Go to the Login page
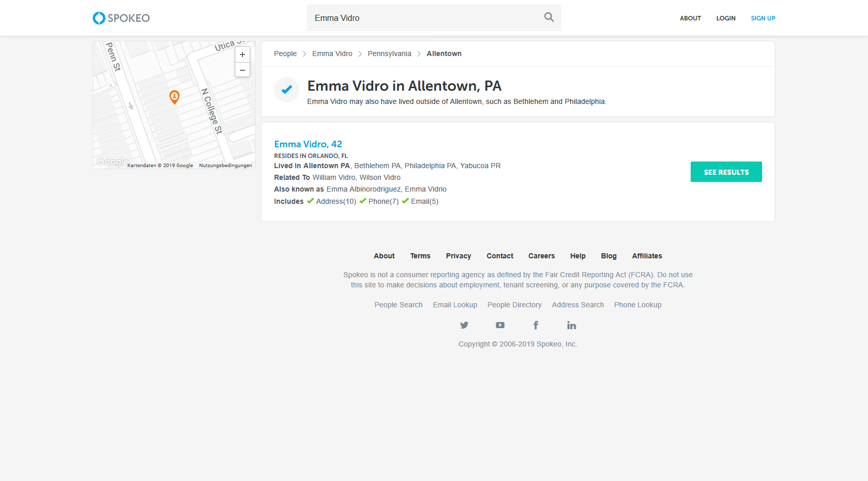Image resolution: width=868 pixels, height=481 pixels. tap(726, 18)
